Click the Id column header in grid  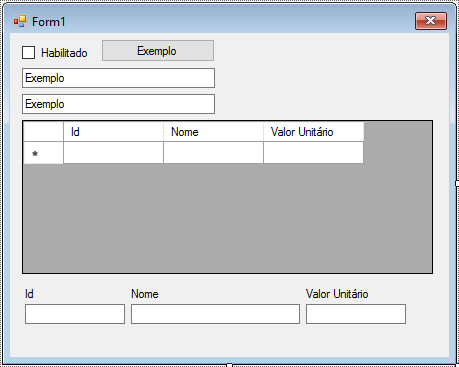click(113, 132)
